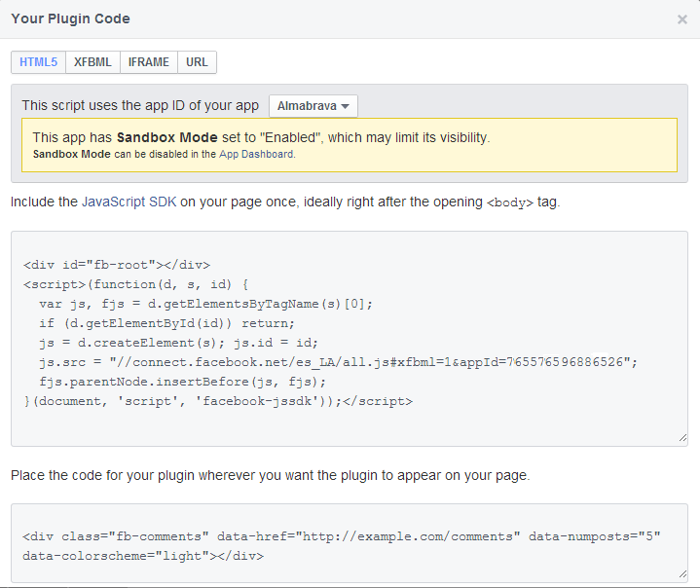Click the <body> tag text
Viewport: 700px width, 588px height.
(510, 202)
